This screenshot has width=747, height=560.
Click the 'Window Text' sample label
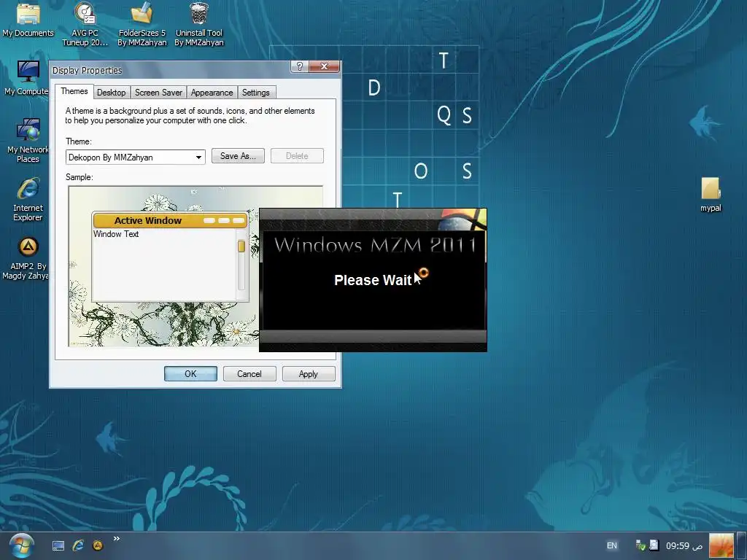(x=116, y=234)
